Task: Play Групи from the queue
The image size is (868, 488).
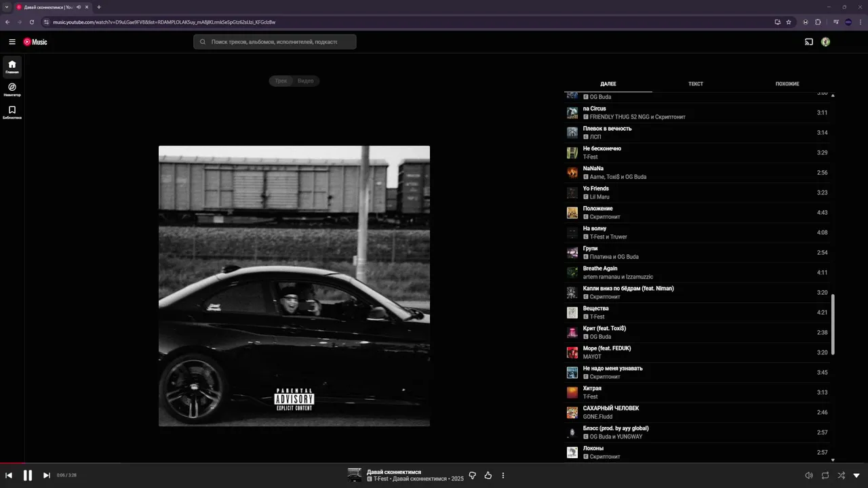Action: (698, 253)
